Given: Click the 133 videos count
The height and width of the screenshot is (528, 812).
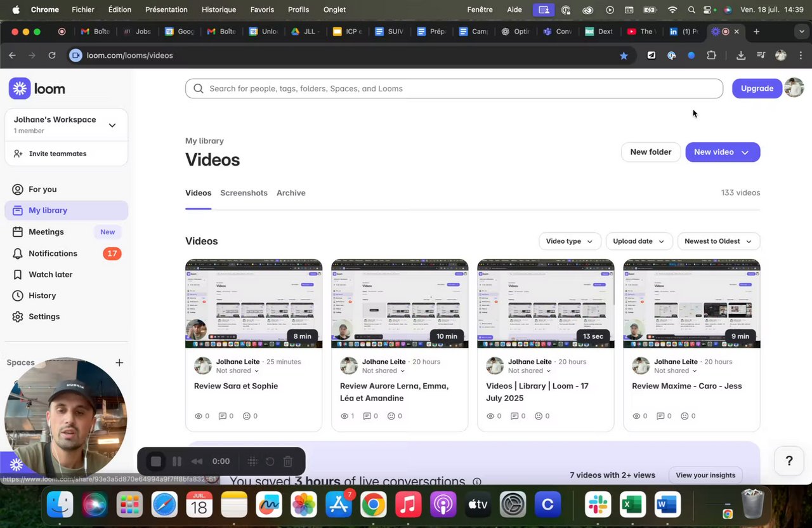Looking at the screenshot, I should coord(740,193).
